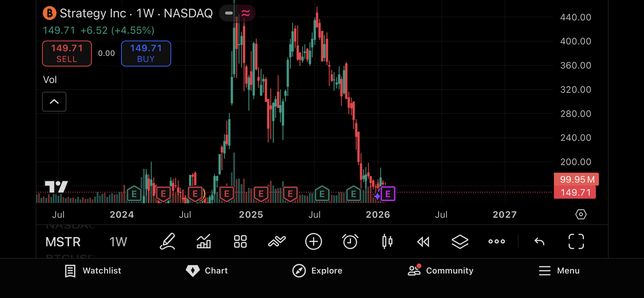Tap the orange Bitcoin logo beside Strategy Inc

click(x=50, y=13)
